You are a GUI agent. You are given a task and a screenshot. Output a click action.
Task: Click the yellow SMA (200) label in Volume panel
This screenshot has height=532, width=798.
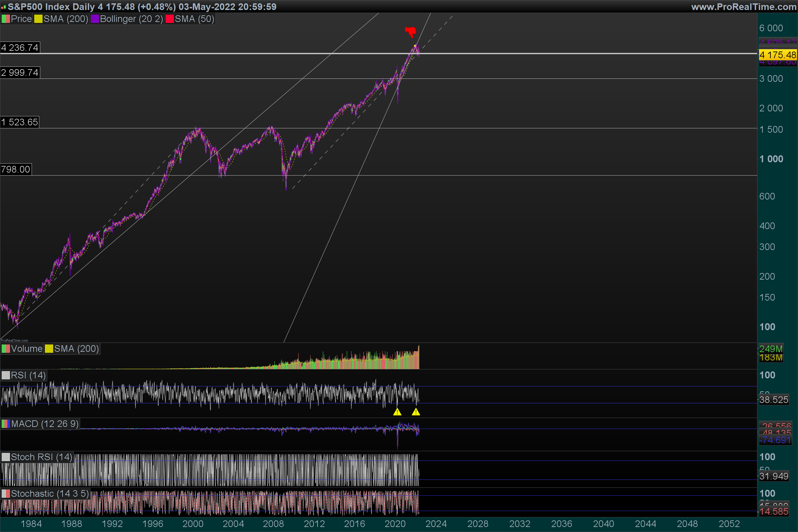pyautogui.click(x=76, y=349)
